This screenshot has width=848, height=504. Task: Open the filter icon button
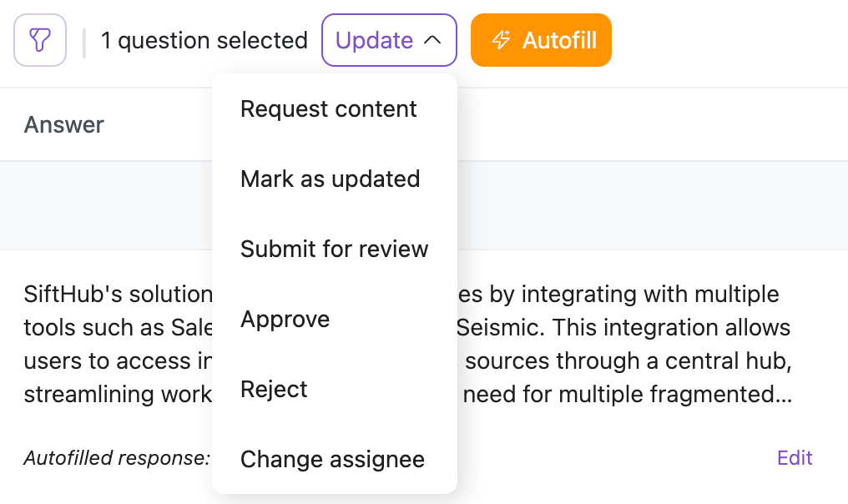point(40,40)
